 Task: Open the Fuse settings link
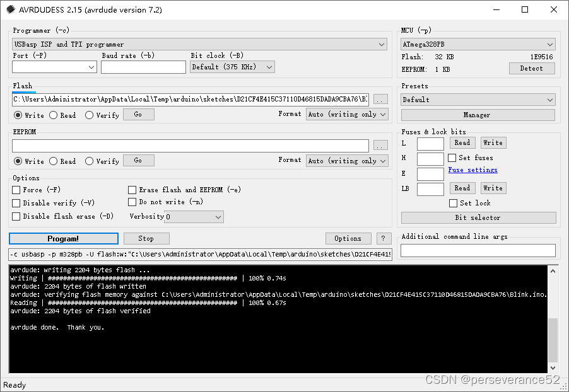472,170
